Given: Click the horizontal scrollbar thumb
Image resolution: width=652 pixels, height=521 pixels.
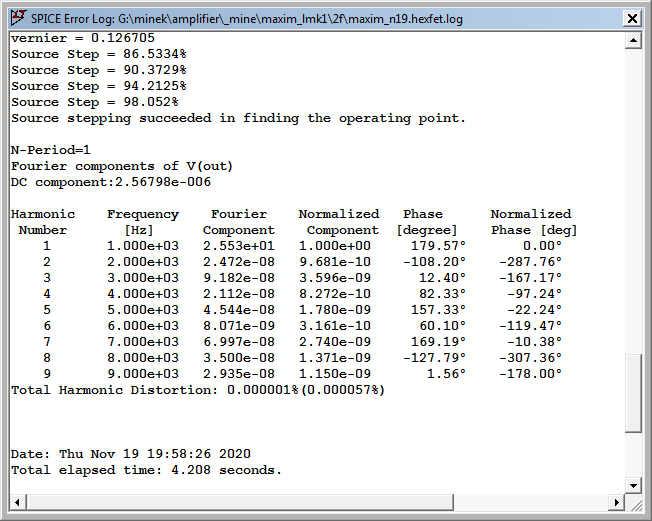Looking at the screenshot, I should click(x=240, y=502).
